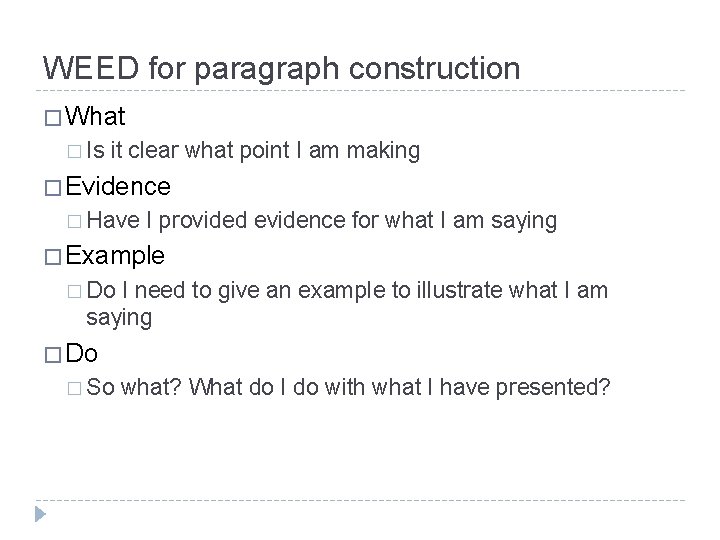Select the slide title 'WEED for paragraph construction'
This screenshot has width=720, height=540.
pyautogui.click(x=281, y=69)
